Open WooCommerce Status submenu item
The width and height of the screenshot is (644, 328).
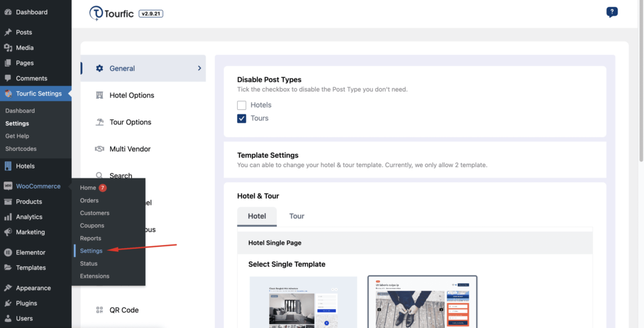[x=89, y=263]
